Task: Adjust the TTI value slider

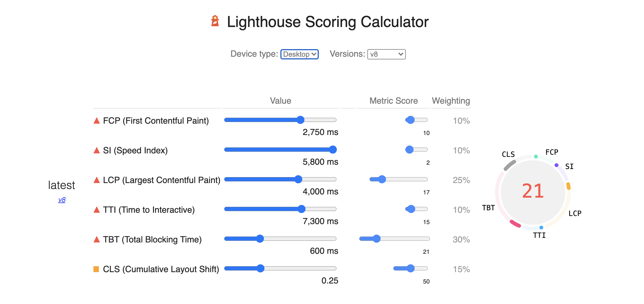Action: [301, 209]
